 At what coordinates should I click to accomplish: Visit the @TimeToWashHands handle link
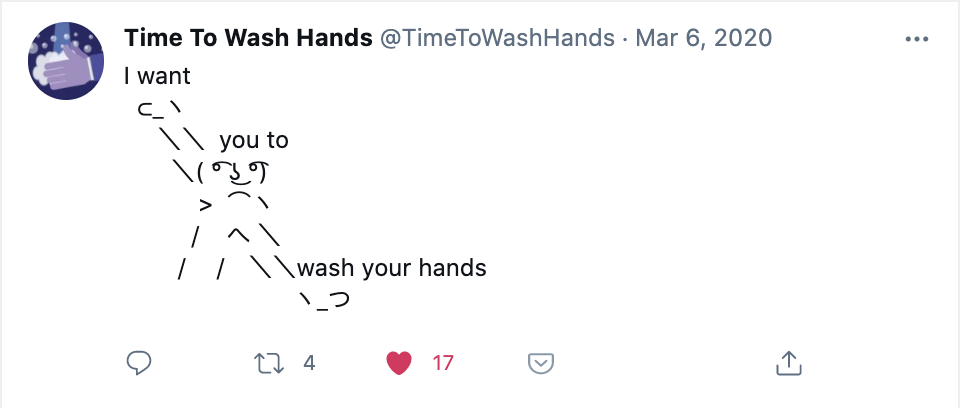click(x=497, y=38)
